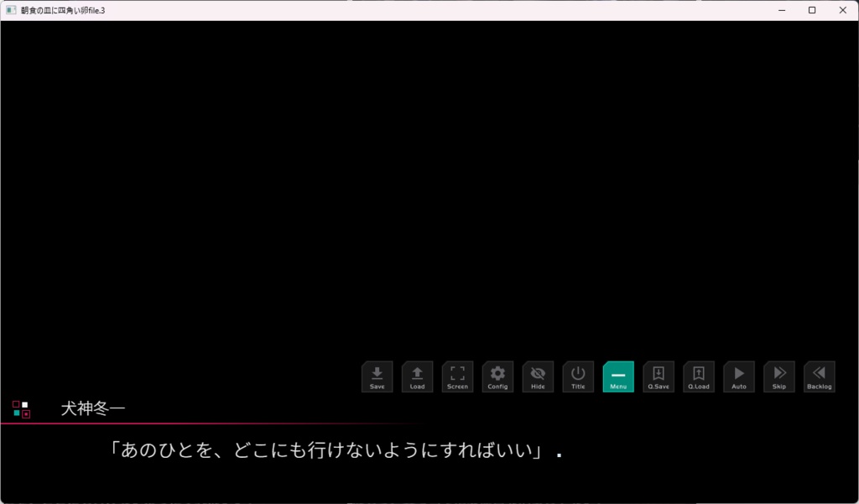Open the Config settings gear
The image size is (859, 504).
(497, 377)
